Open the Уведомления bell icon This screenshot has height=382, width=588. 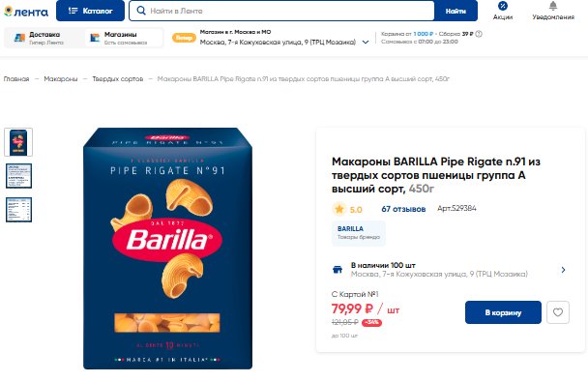click(x=553, y=6)
